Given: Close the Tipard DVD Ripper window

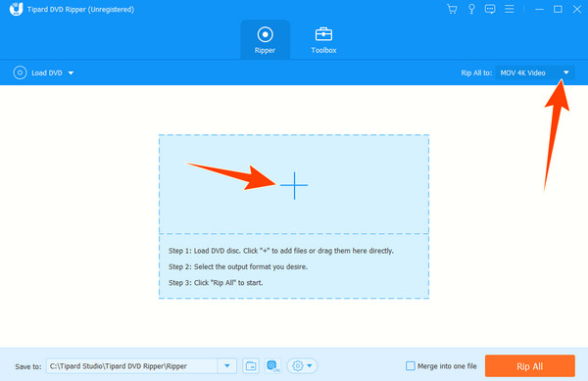Looking at the screenshot, I should (577, 9).
